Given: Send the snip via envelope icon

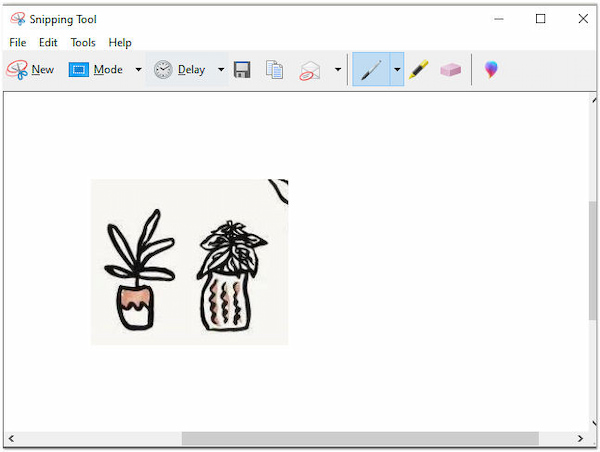Looking at the screenshot, I should point(310,70).
